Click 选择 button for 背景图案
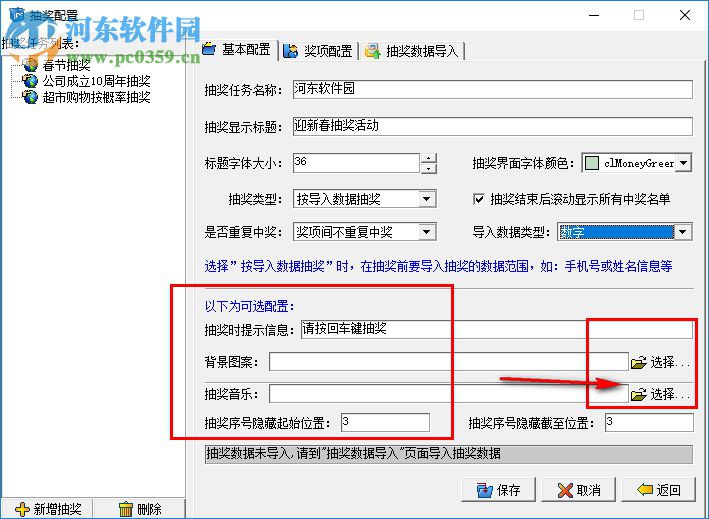The height and width of the screenshot is (519, 709). pos(661,362)
